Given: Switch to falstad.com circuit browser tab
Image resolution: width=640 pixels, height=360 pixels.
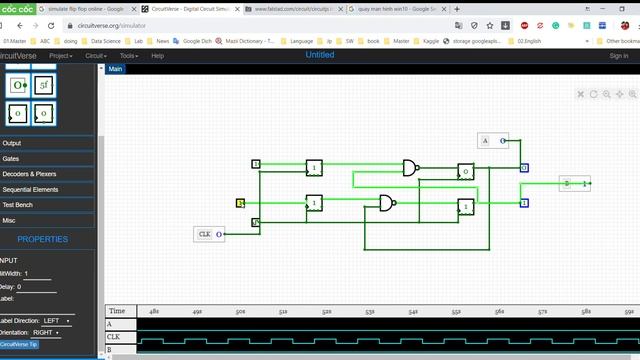Looking at the screenshot, I should [293, 9].
